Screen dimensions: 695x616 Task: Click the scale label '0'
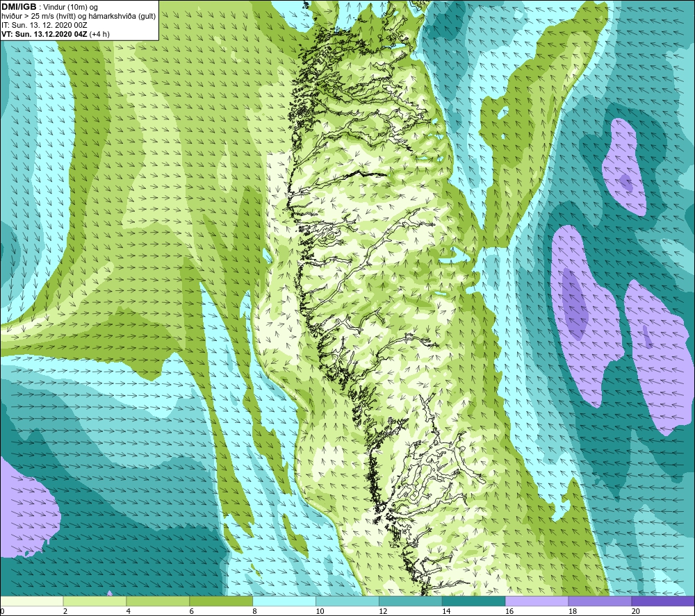click(2, 611)
